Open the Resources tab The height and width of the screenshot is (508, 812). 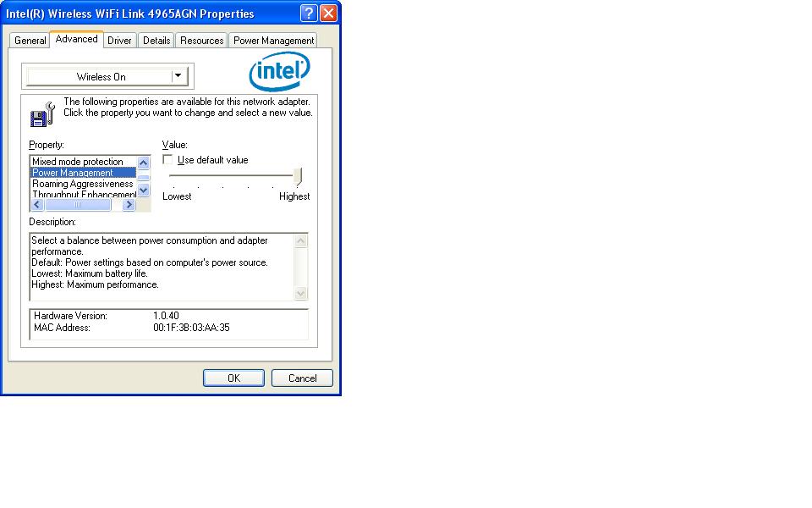click(x=202, y=41)
